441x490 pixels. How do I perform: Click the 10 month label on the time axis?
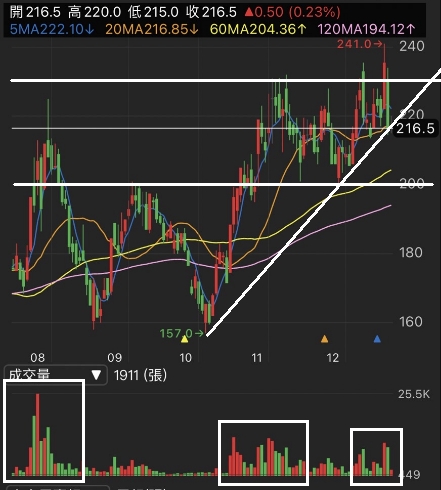click(x=186, y=358)
